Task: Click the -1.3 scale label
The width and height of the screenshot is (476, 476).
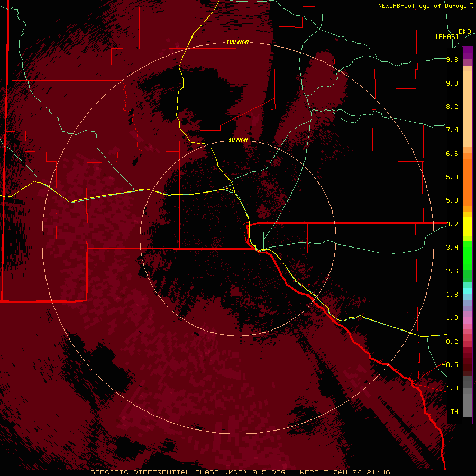Action: [450, 388]
